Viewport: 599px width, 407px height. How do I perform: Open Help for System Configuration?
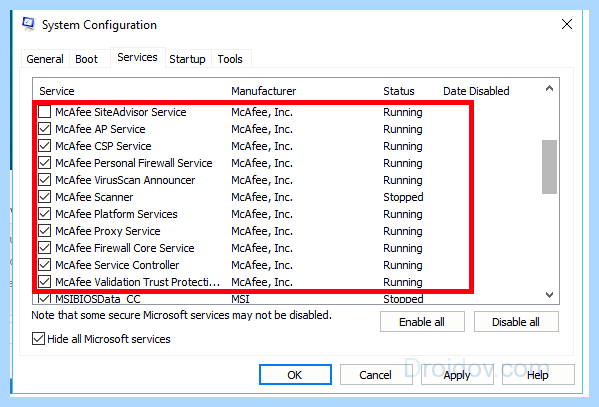click(538, 375)
